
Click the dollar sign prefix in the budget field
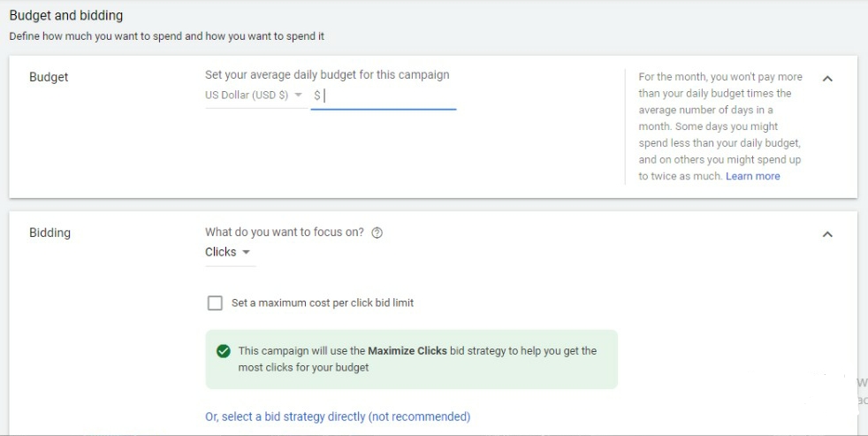tap(317, 96)
